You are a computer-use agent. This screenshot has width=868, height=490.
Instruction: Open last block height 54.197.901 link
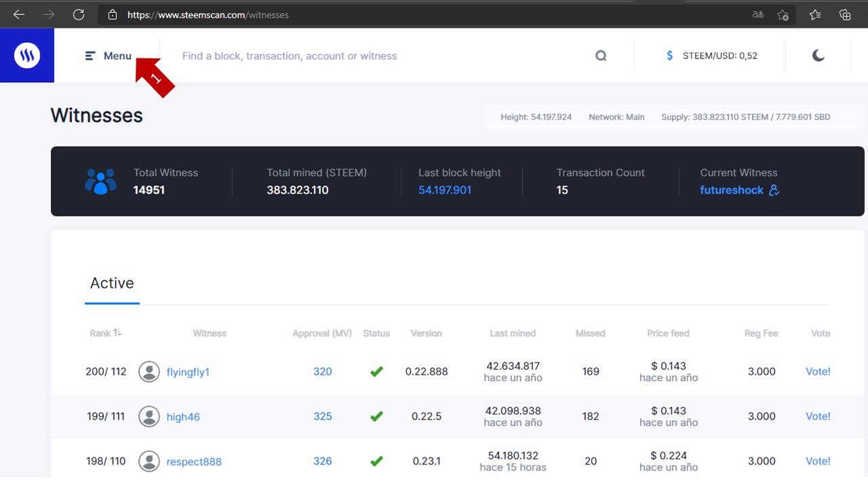445,190
